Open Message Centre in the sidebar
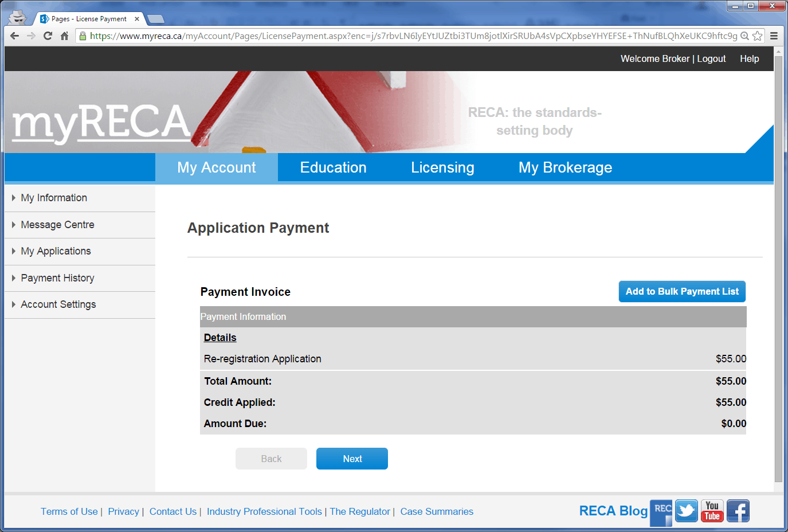The height and width of the screenshot is (532, 788). point(57,225)
